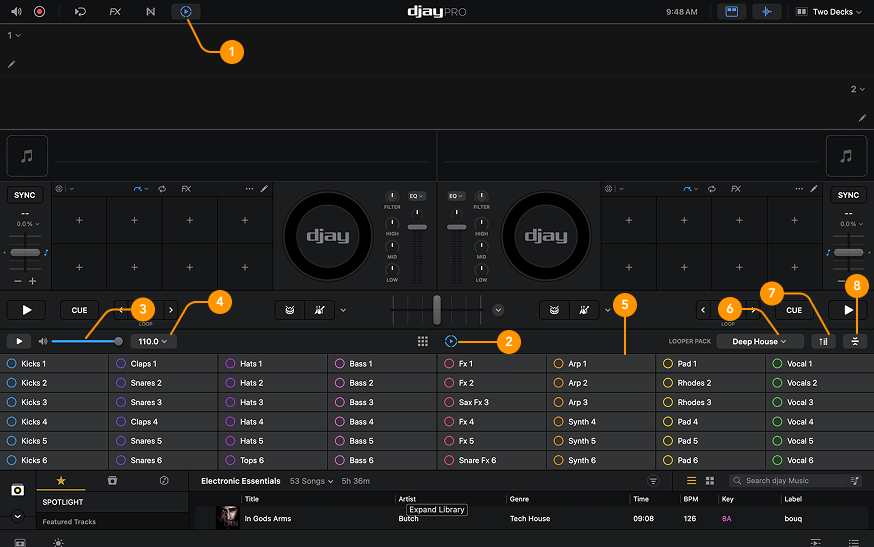Play the left deck

[x=26, y=310]
